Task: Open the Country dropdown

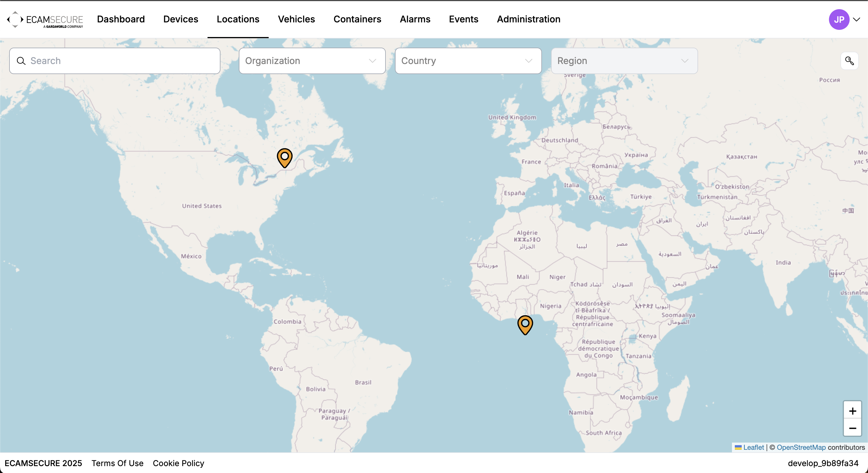Action: tap(468, 61)
